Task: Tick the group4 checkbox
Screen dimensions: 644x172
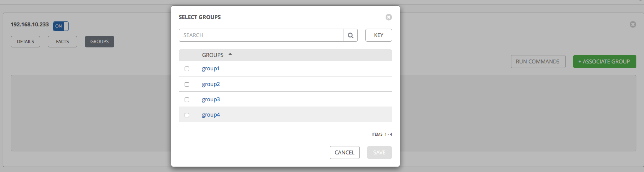Action: tap(187, 115)
